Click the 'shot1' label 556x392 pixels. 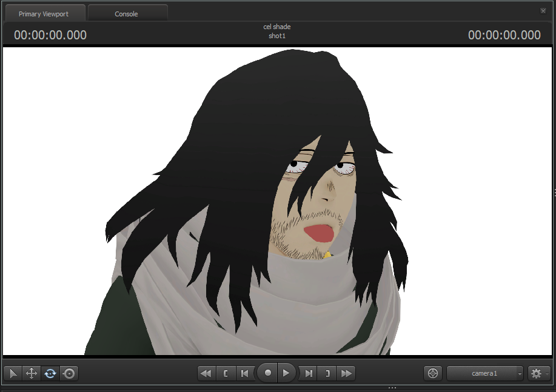(277, 36)
